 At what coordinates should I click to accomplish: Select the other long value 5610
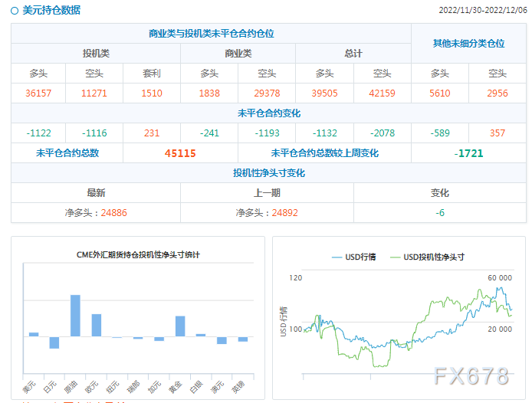(440, 93)
